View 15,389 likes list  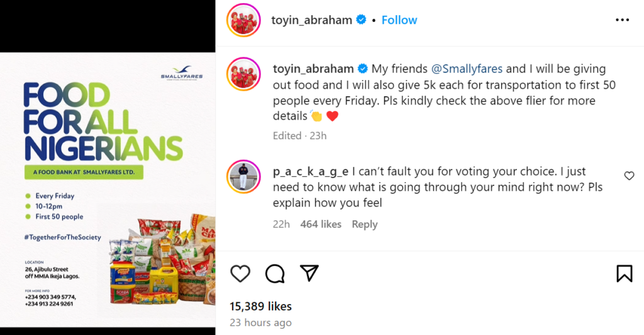pyautogui.click(x=260, y=307)
